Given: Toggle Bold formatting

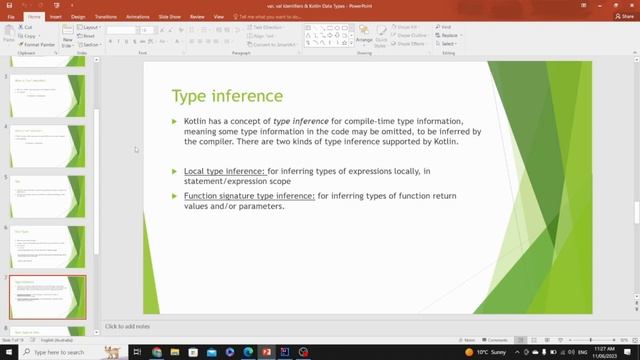Looking at the screenshot, I should coord(110,42).
